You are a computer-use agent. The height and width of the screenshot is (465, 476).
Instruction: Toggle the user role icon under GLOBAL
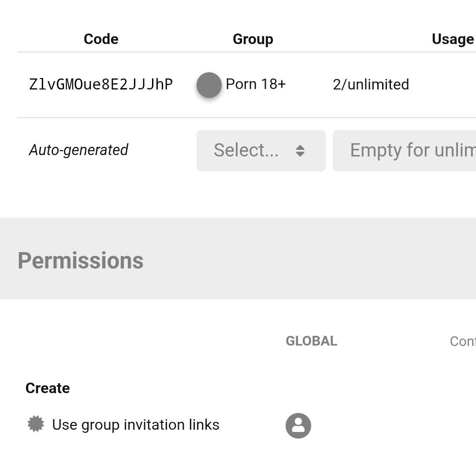pyautogui.click(x=298, y=425)
